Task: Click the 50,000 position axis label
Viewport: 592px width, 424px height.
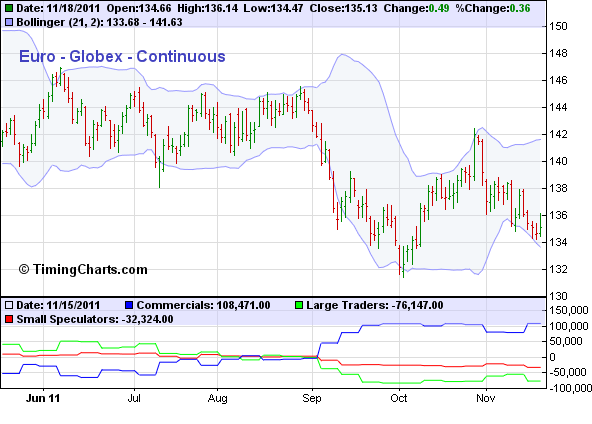Action: click(x=566, y=341)
